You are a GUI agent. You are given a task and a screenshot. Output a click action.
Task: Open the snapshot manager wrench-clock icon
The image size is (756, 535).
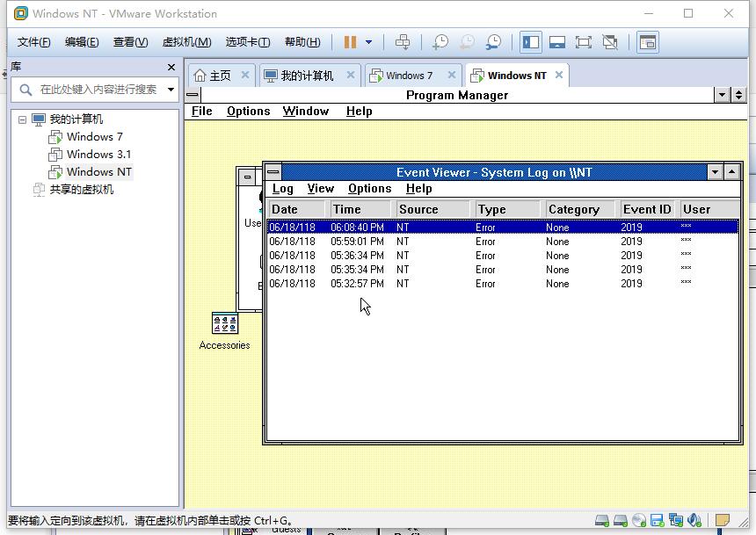(493, 42)
